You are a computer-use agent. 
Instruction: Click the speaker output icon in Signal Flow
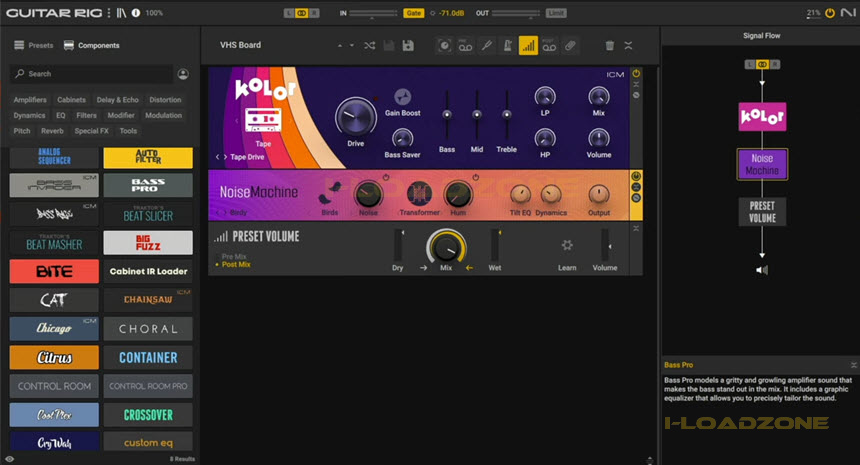[x=762, y=270]
